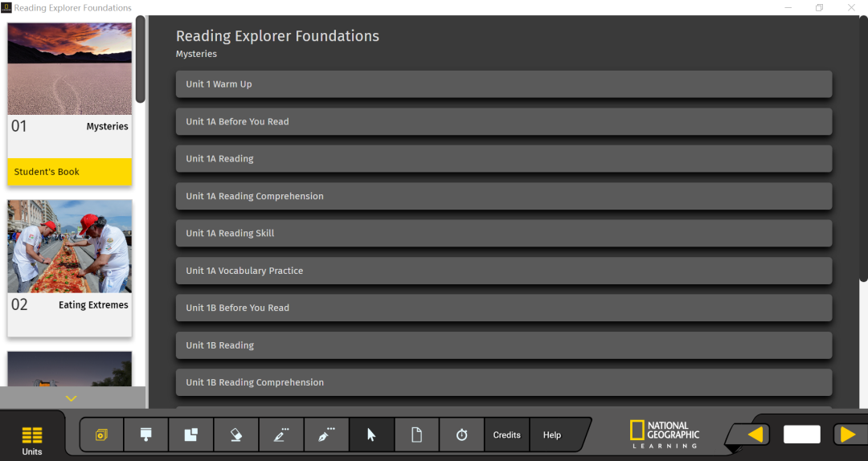Screen dimensions: 868x461
Task: Select the eraser tool
Action: (x=236, y=434)
